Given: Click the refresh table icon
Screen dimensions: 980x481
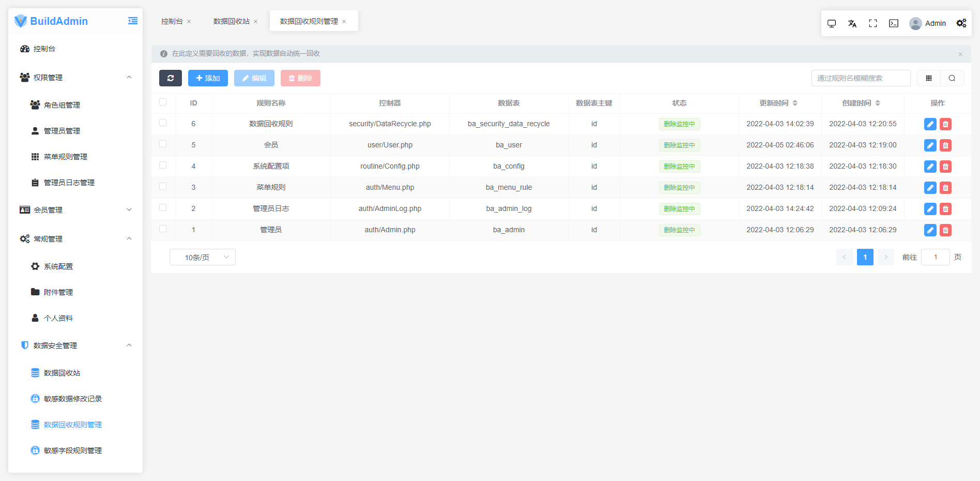Looking at the screenshot, I should pyautogui.click(x=171, y=78).
